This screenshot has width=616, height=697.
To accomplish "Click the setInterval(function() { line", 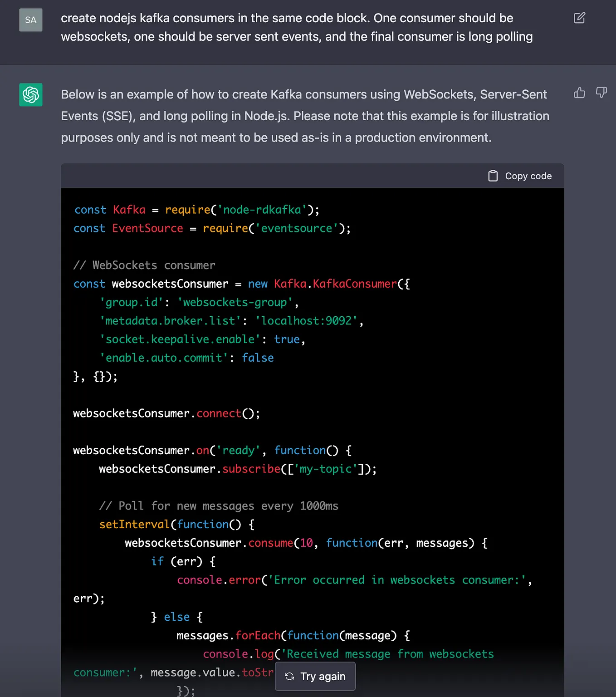I will (x=177, y=525).
